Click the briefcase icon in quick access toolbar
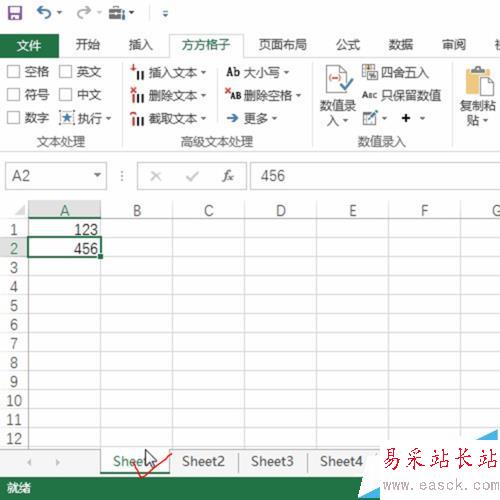This screenshot has width=500, height=500. (x=116, y=13)
